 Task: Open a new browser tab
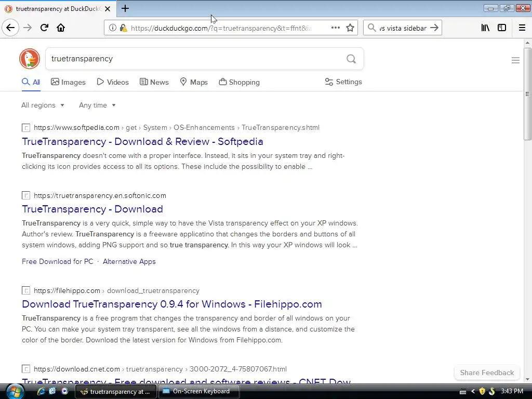125,8
